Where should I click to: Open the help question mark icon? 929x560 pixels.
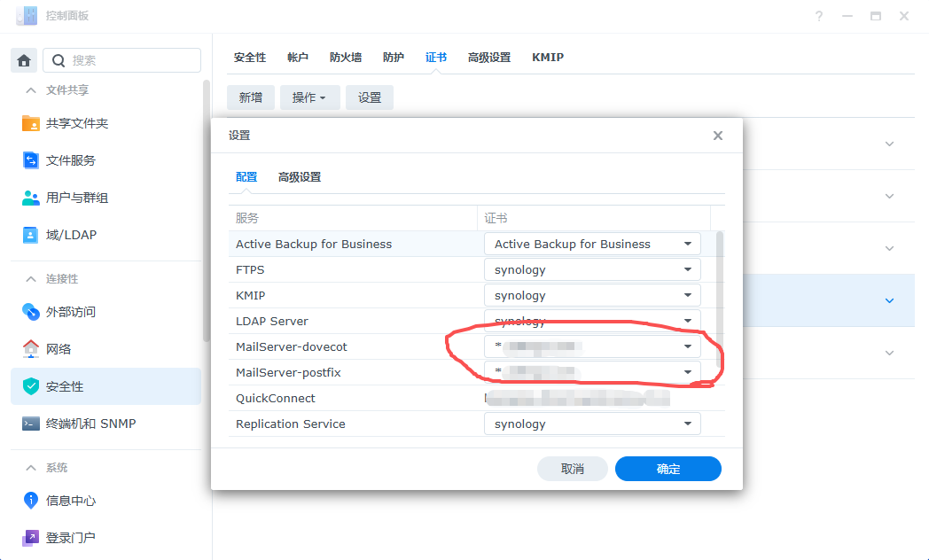(x=819, y=16)
